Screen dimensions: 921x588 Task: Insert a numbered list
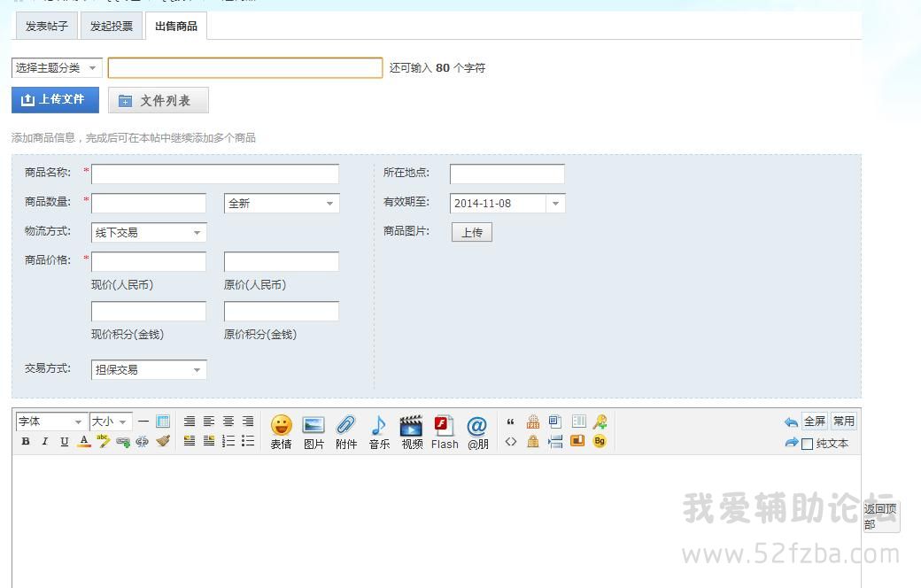point(228,441)
